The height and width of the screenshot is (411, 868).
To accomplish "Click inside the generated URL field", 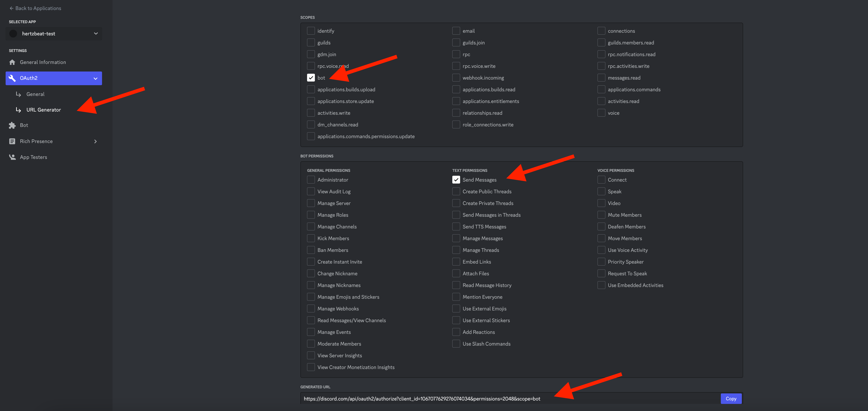I will (506, 399).
